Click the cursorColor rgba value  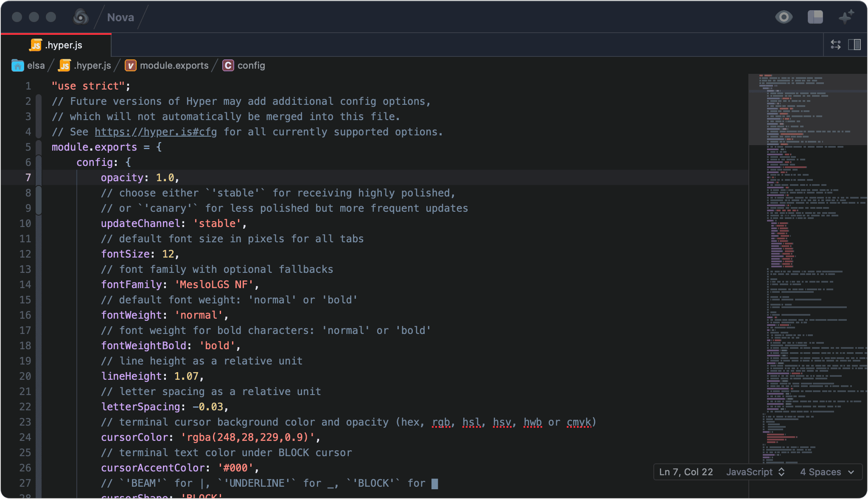tap(248, 437)
